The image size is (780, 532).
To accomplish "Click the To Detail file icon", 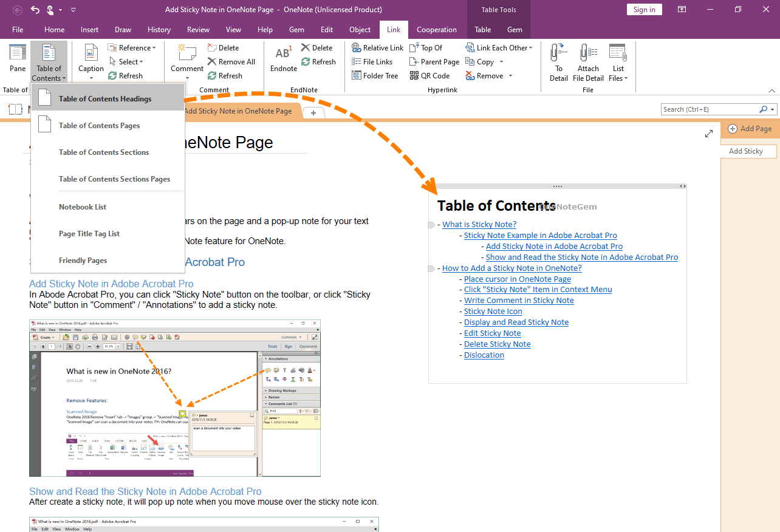I will tap(558, 61).
